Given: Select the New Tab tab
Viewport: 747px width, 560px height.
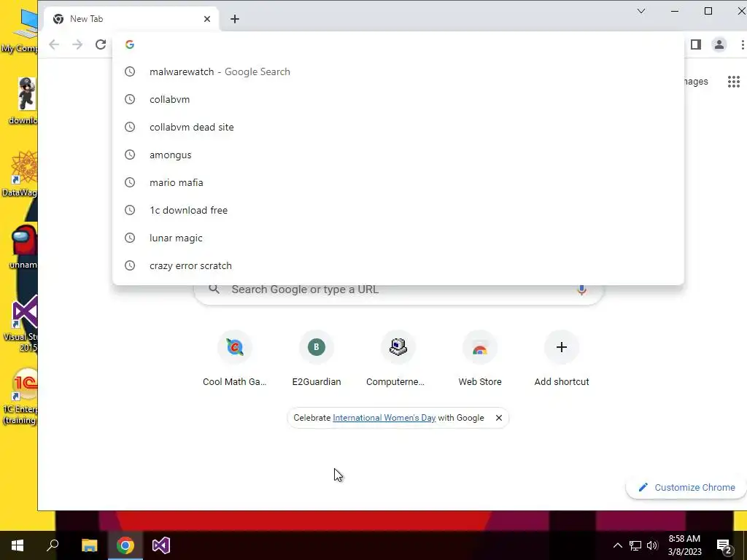Looking at the screenshot, I should coord(132,19).
